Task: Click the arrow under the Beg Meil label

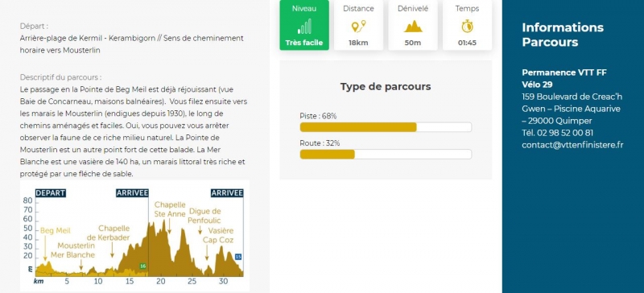Action: [45, 249]
